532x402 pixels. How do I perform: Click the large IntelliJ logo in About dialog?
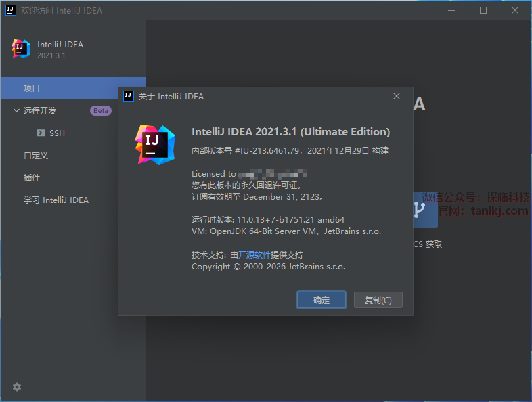pos(155,145)
